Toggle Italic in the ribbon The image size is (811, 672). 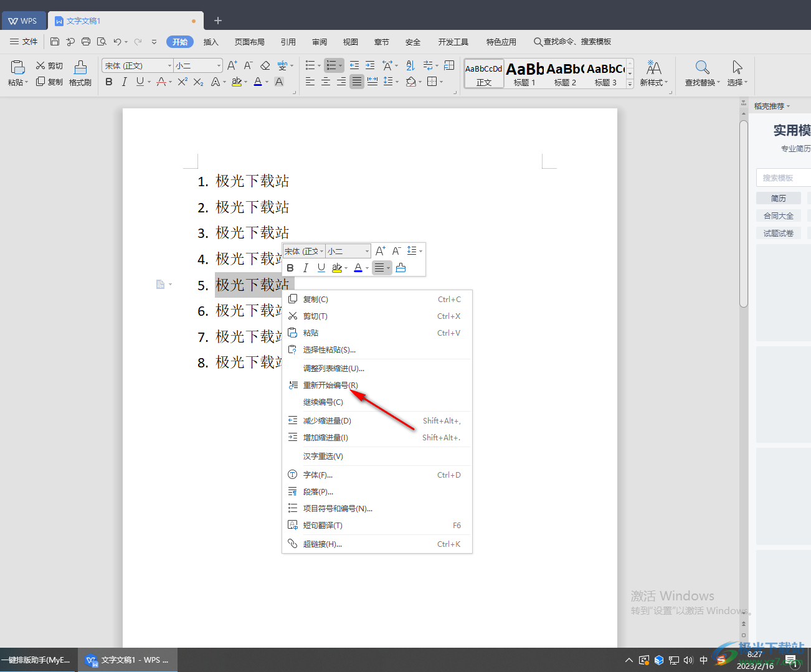pos(124,82)
